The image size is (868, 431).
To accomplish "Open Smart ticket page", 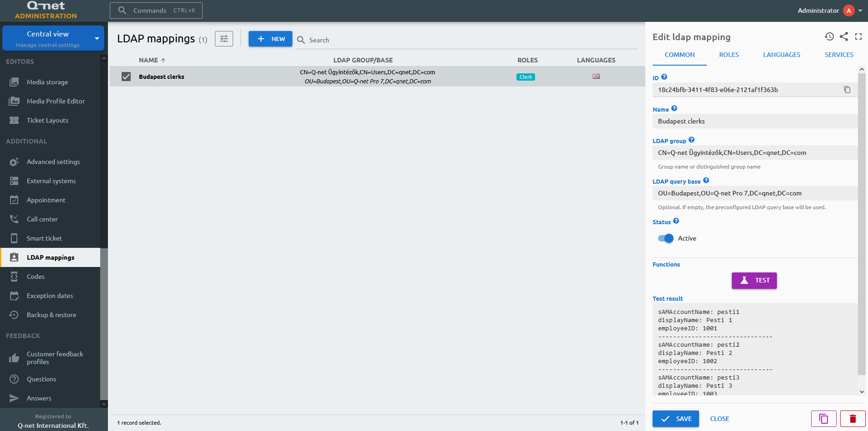I will pyautogui.click(x=50, y=238).
